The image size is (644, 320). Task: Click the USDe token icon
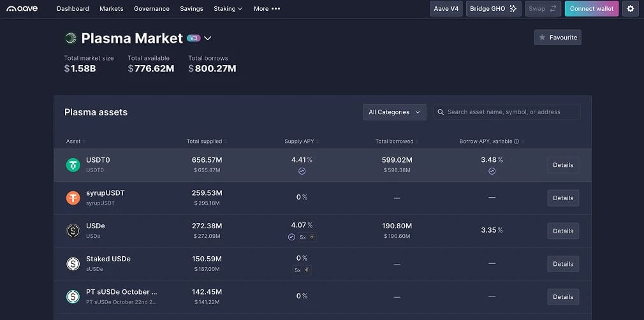[x=73, y=231]
